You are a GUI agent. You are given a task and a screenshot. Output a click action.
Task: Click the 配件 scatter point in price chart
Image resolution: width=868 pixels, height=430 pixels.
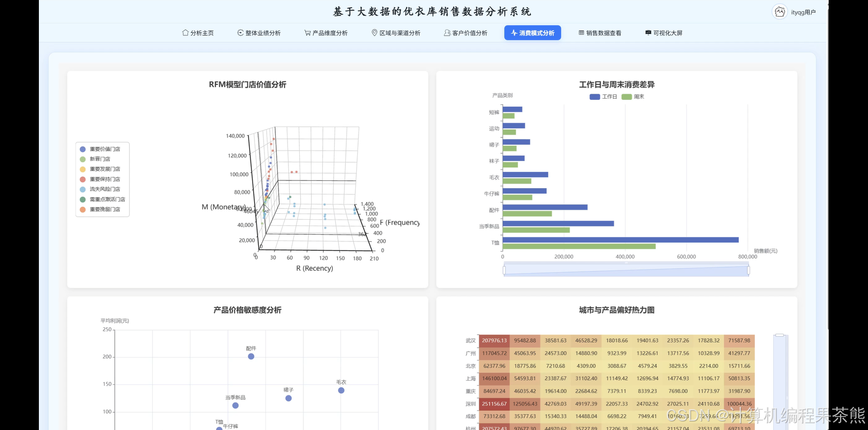[251, 356]
